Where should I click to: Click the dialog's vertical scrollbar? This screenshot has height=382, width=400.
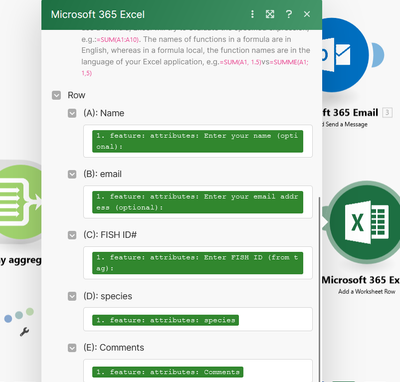point(319,288)
